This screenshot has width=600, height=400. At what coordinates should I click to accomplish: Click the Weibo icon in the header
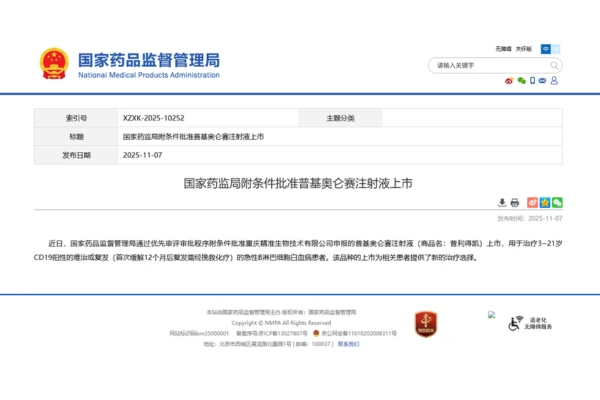tap(509, 80)
